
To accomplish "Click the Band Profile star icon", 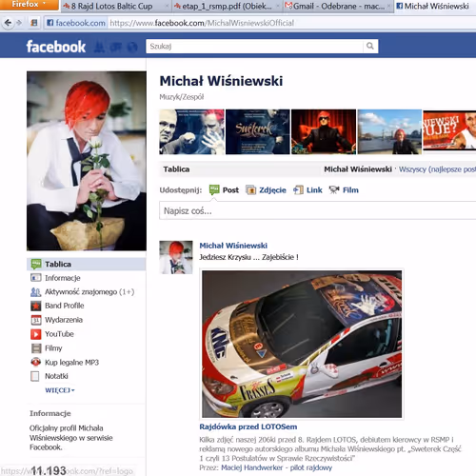I will (x=36, y=306).
